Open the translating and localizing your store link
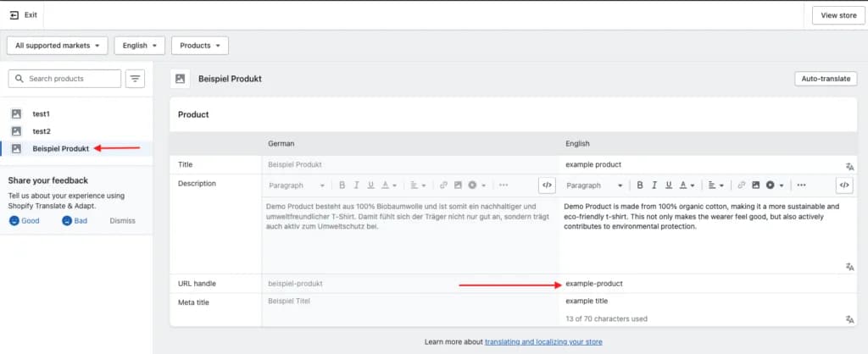 pyautogui.click(x=543, y=342)
